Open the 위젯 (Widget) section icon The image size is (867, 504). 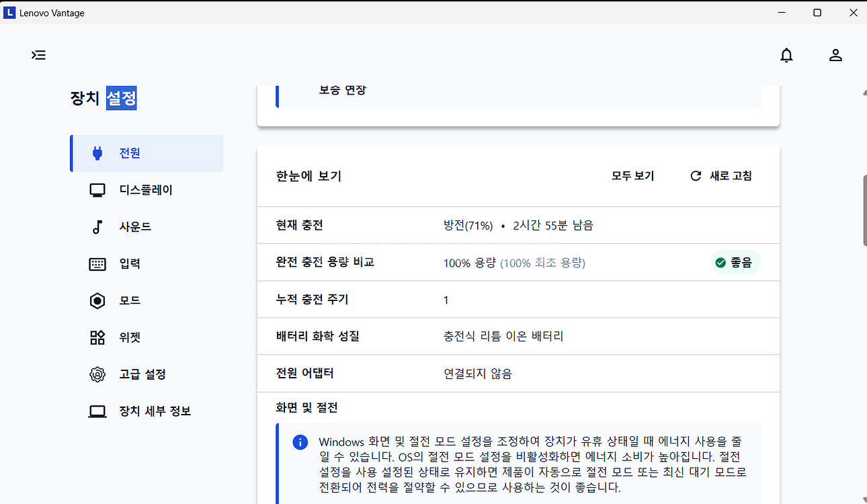click(x=97, y=337)
